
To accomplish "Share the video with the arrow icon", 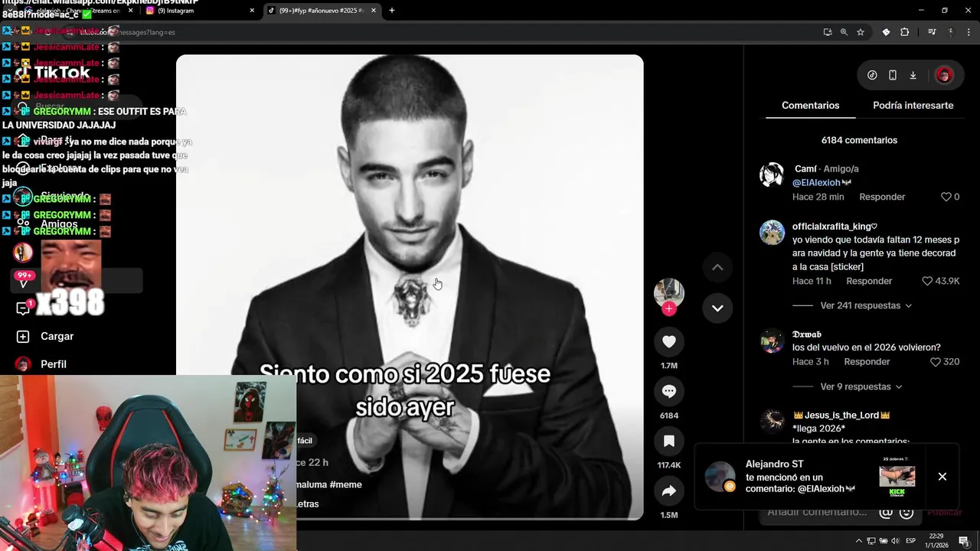I will (x=669, y=491).
